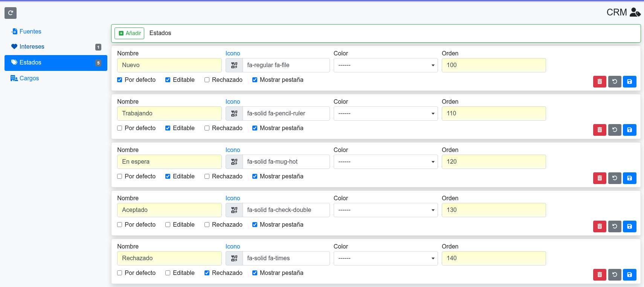Save the Trabajando status row

click(x=629, y=130)
